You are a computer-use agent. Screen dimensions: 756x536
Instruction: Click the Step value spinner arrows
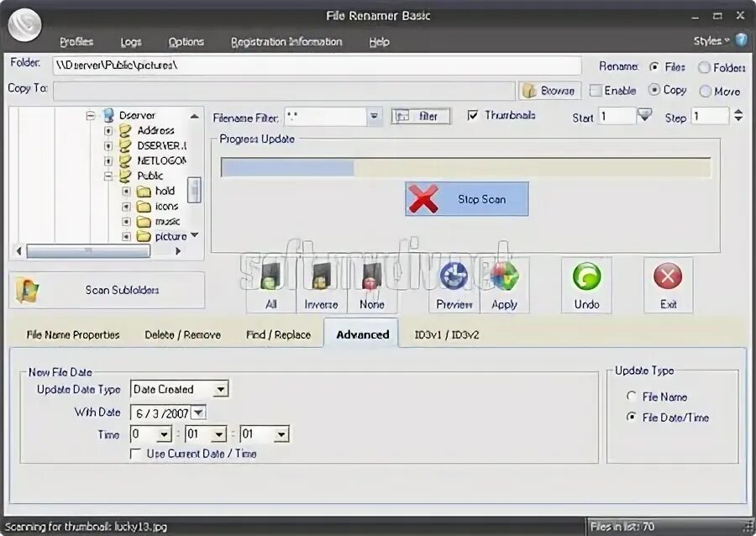(x=738, y=116)
